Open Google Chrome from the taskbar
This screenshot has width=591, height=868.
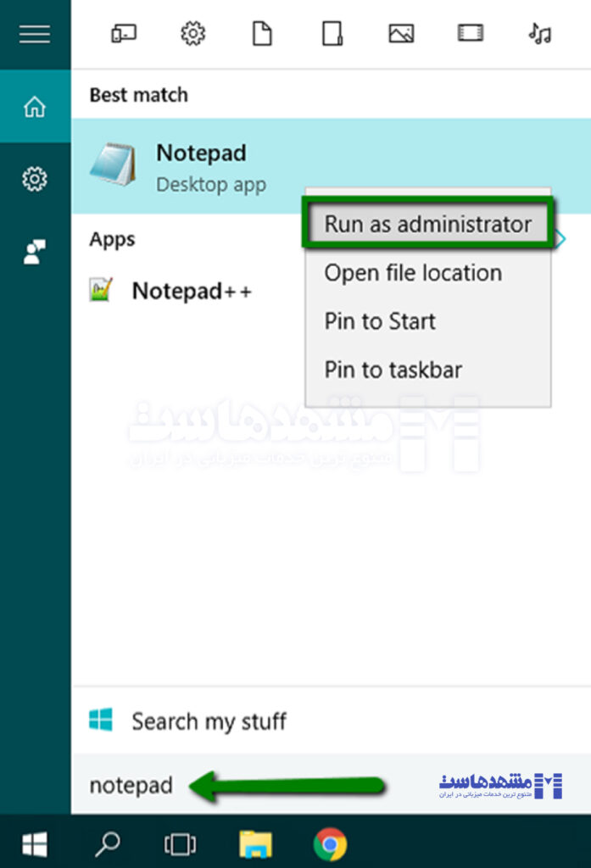click(x=330, y=843)
